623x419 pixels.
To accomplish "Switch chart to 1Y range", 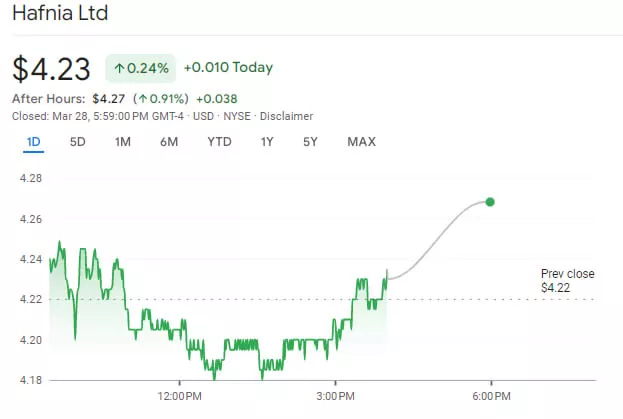I will click(267, 142).
